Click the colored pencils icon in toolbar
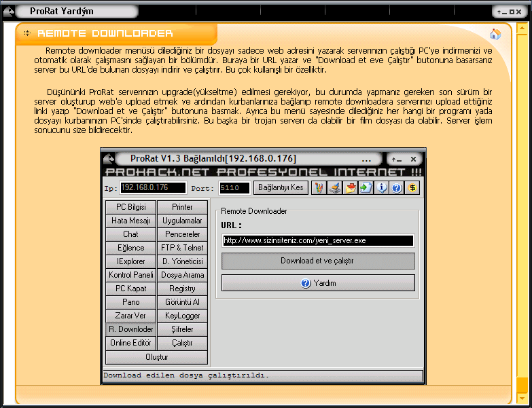 [x=319, y=188]
